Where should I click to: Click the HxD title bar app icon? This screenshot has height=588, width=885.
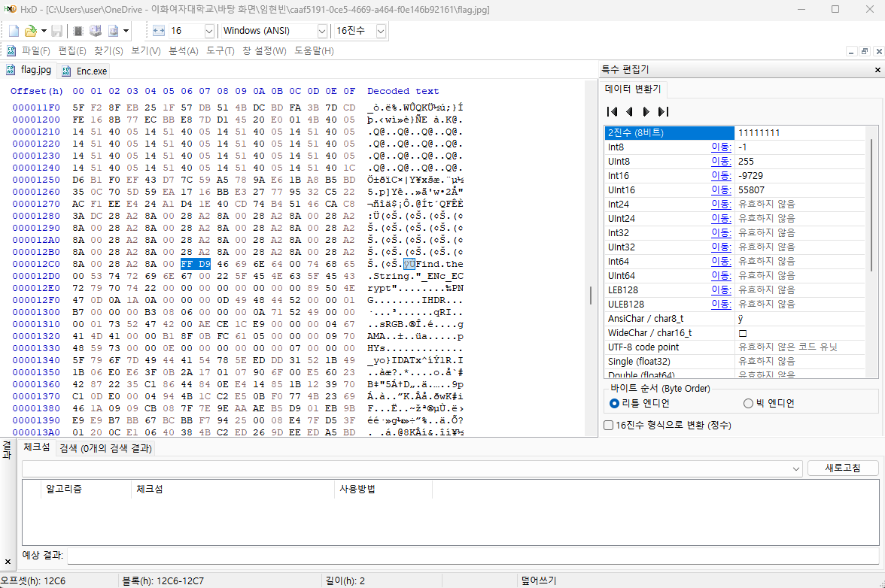pos(10,9)
